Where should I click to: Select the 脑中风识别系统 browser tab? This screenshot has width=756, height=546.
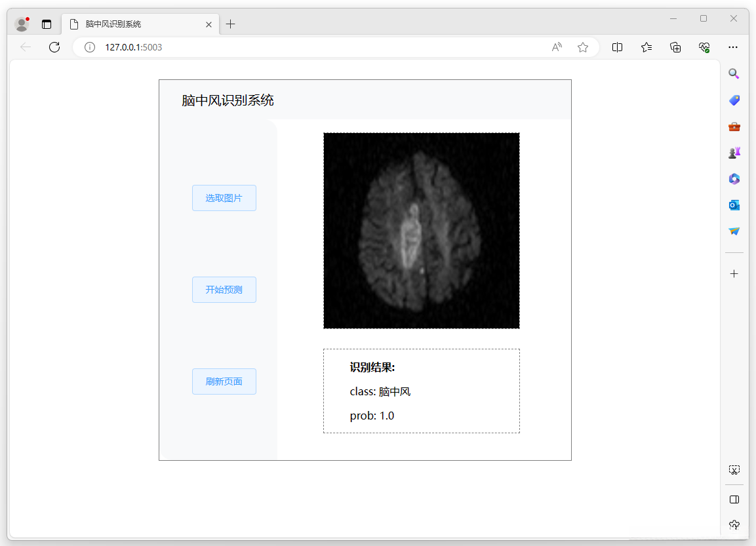[141, 24]
